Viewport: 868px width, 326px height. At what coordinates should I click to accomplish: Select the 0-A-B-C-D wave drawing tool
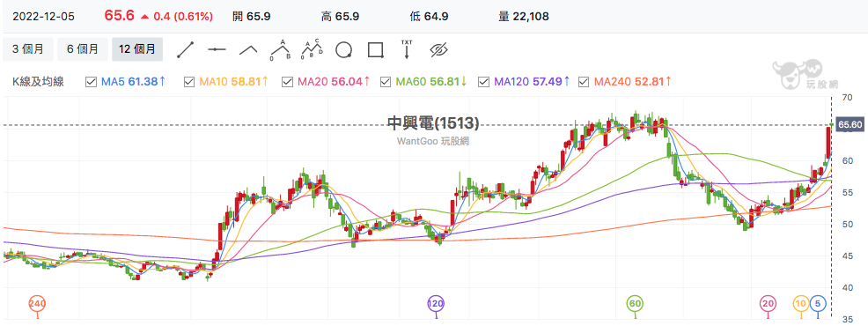tap(313, 50)
